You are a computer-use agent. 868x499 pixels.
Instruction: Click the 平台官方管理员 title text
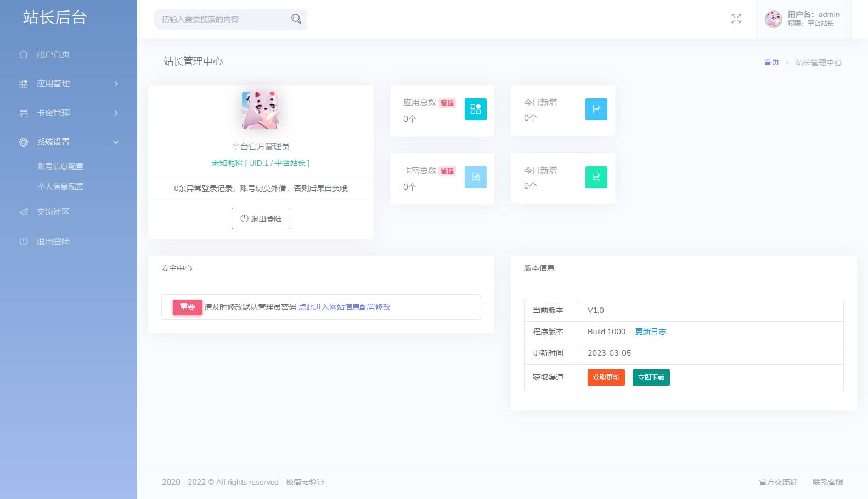[261, 147]
